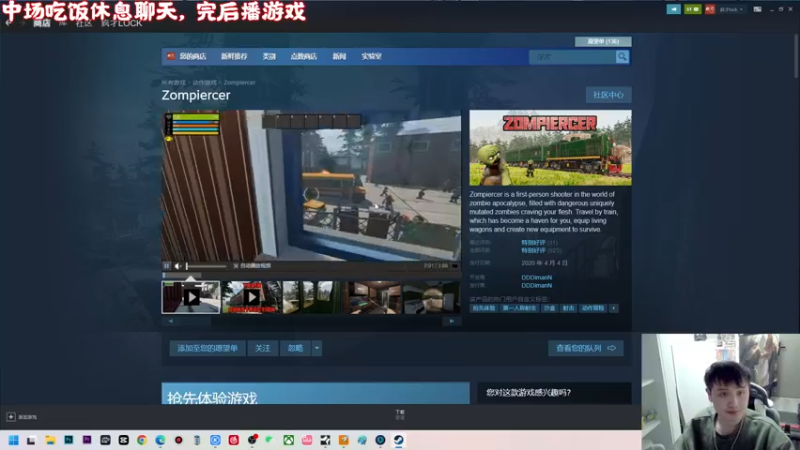The width and height of the screenshot is (800, 450).
Task: Open the 新鲜推荐 menu item
Action: pyautogui.click(x=234, y=57)
